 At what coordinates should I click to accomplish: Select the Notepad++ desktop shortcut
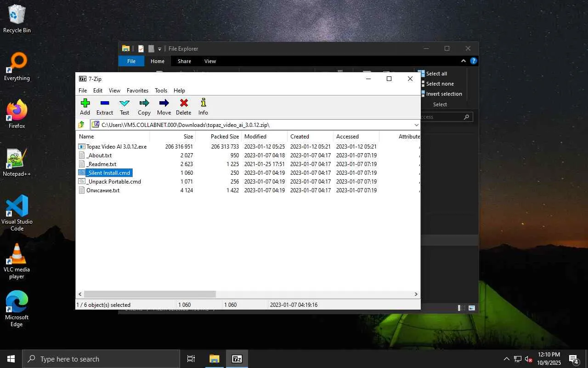[x=17, y=162]
